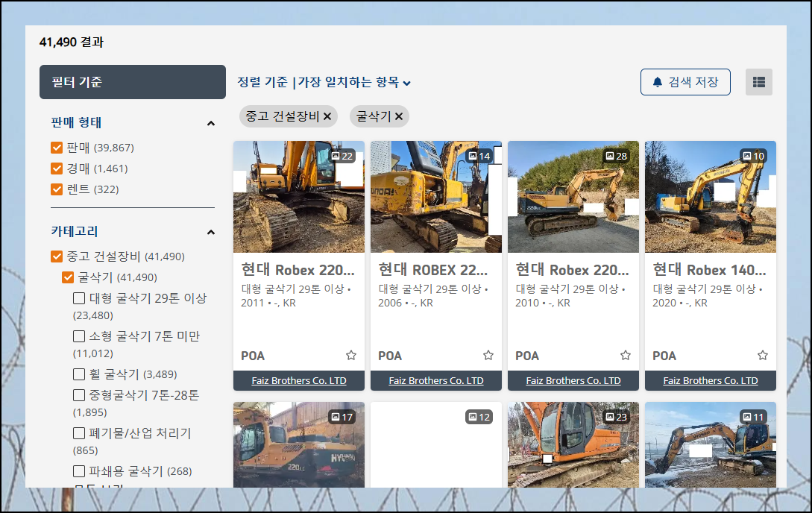Image resolution: width=812 pixels, height=513 pixels.
Task: Open the 17-photo count badge
Action: 342,417
